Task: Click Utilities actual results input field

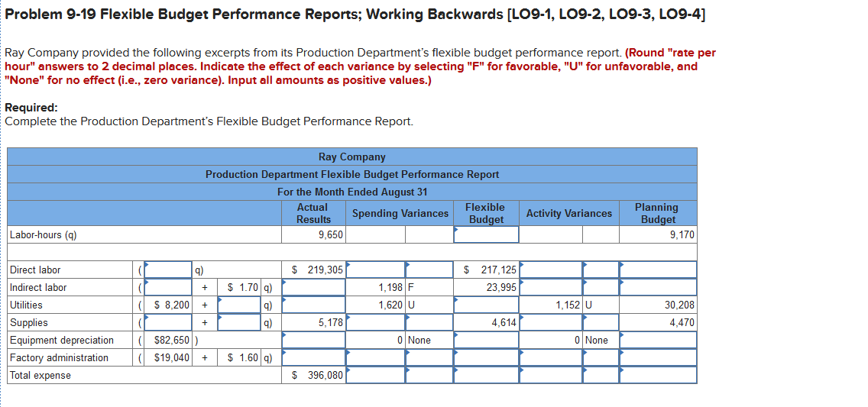Action: (x=313, y=305)
